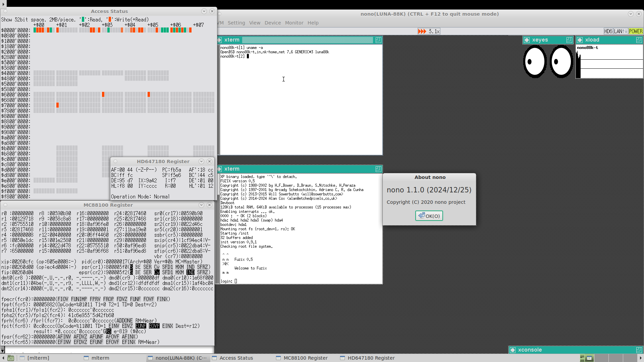Open the Setting menu
This screenshot has height=362, width=644.
click(236, 23)
